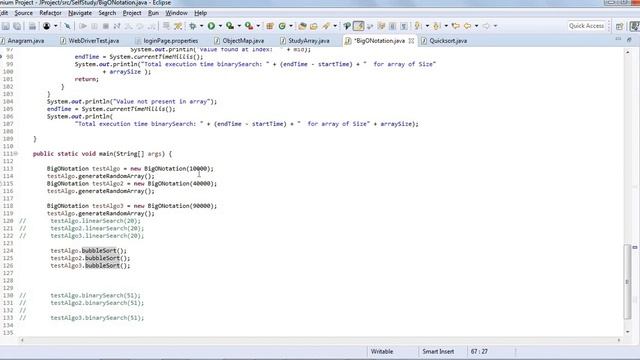Collapse the main method fold marker
The height and width of the screenshot is (360, 640).
click(16, 154)
